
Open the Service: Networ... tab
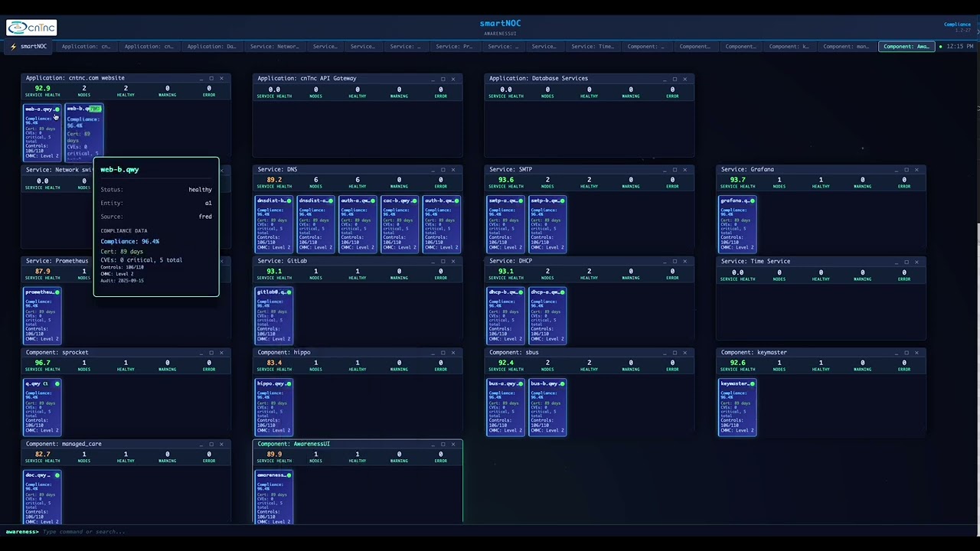coord(274,47)
